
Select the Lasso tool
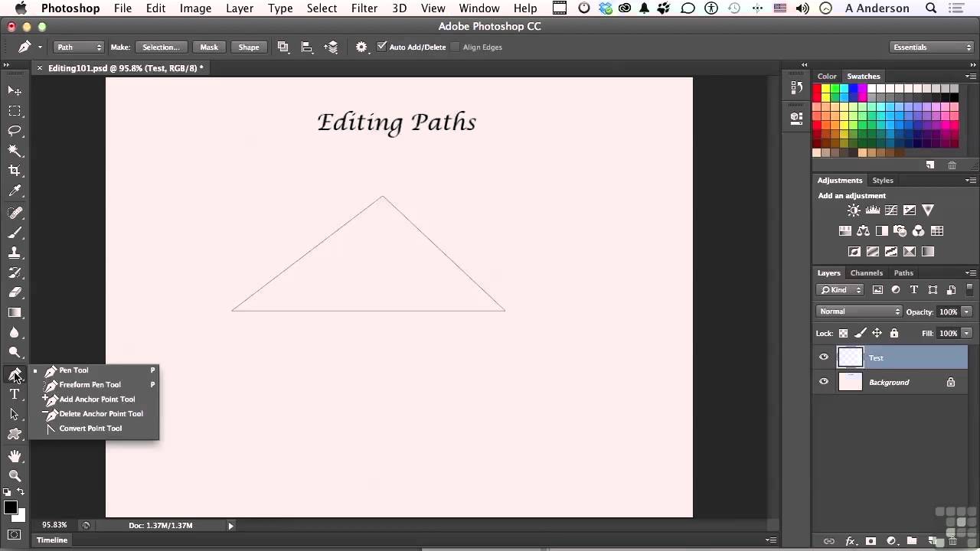point(15,131)
